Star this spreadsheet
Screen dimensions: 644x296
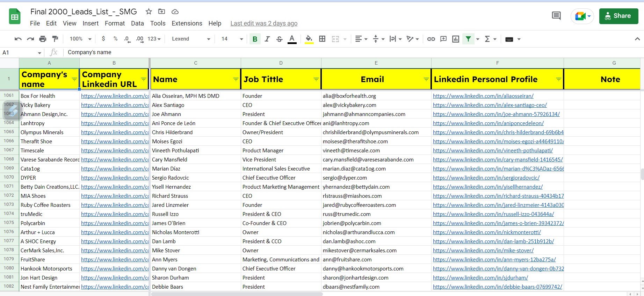pyautogui.click(x=149, y=12)
